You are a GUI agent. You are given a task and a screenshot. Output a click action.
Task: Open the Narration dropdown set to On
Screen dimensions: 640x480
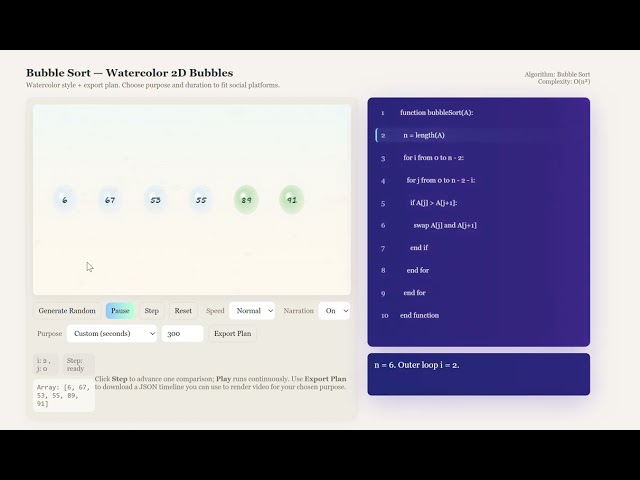pyautogui.click(x=334, y=311)
